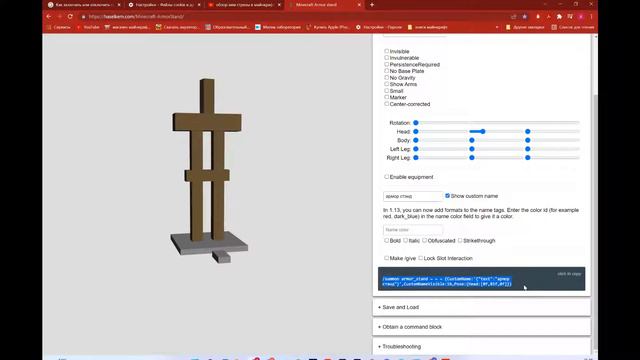Viewport: 640px width, 360px height.
Task: Bookmark this page with the star icon
Action: click(524, 17)
